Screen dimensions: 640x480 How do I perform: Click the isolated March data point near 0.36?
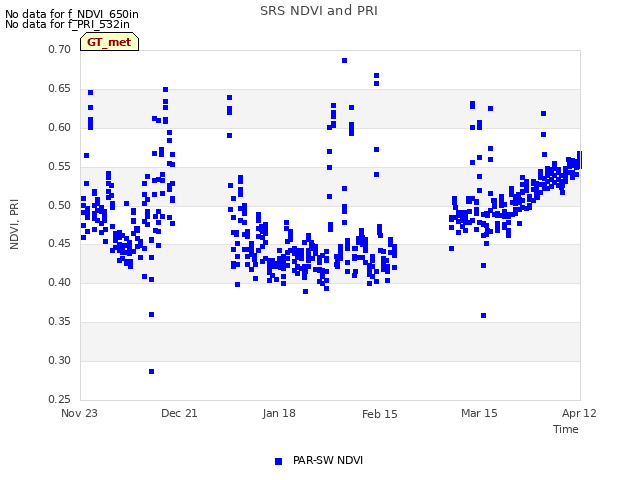(484, 316)
